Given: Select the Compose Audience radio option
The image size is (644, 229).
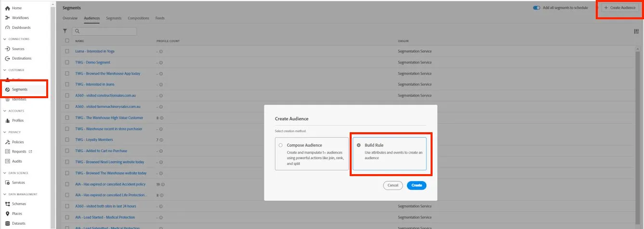Looking at the screenshot, I should [281, 145].
